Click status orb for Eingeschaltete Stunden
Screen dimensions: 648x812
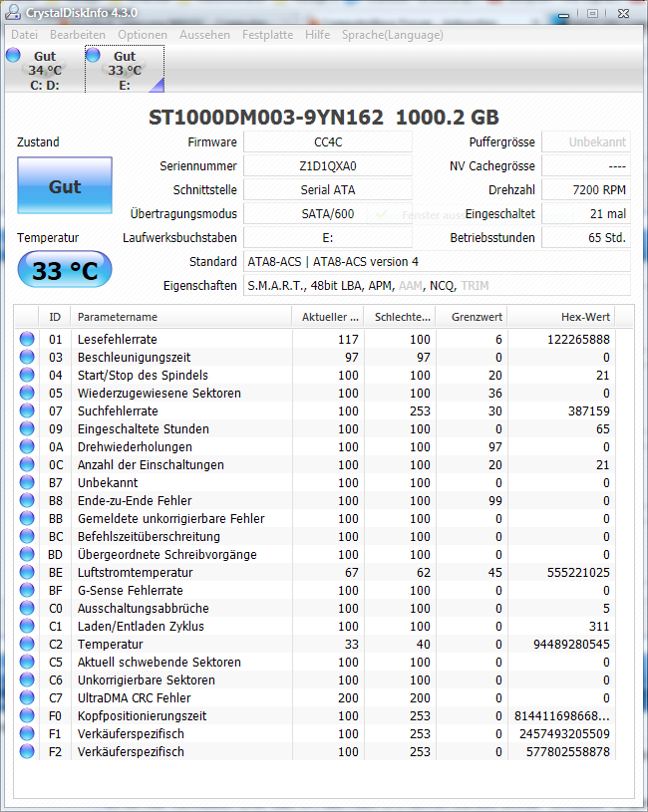(x=27, y=428)
